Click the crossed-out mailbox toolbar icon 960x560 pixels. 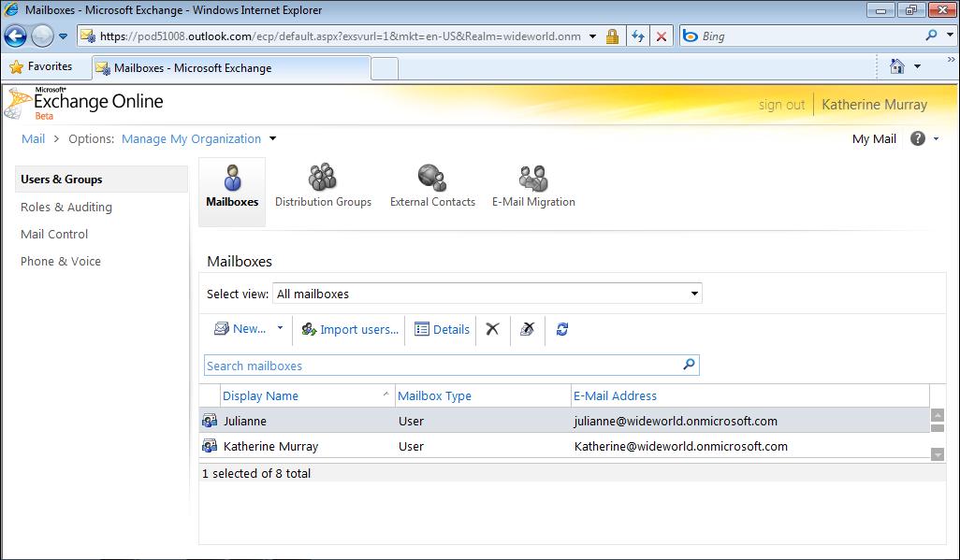pyautogui.click(x=527, y=329)
